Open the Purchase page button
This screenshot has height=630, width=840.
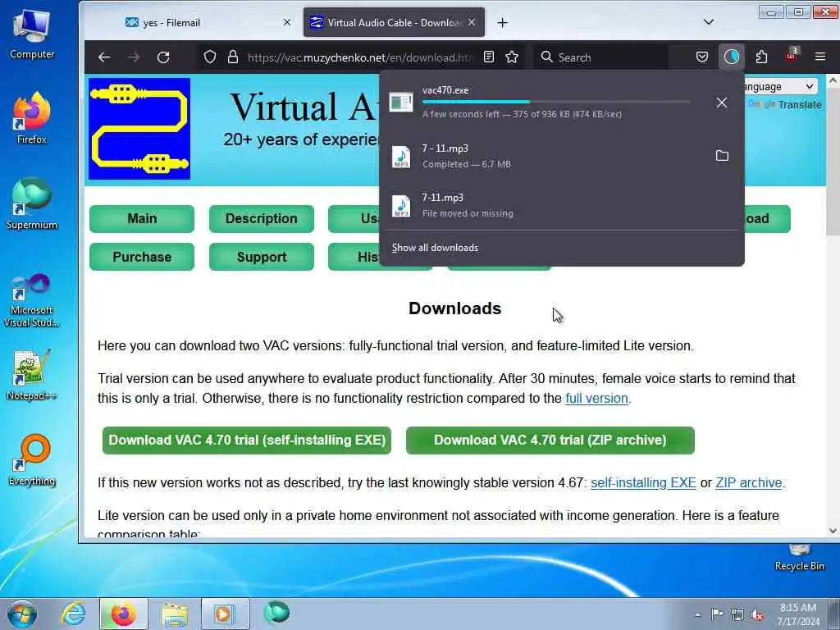click(142, 257)
